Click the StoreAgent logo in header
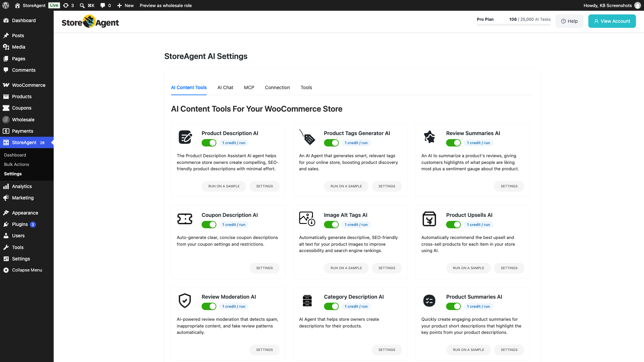This screenshot has height=362, width=644. coord(90,22)
